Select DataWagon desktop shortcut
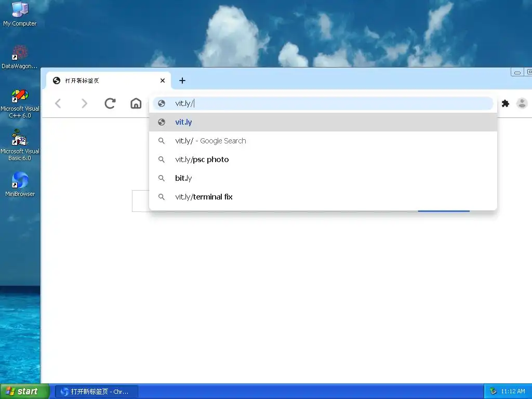 (20, 57)
